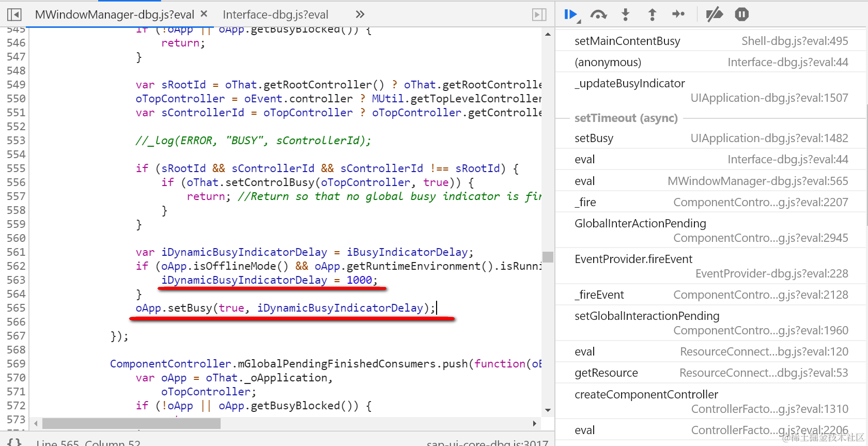The height and width of the screenshot is (446, 868).
Task: Toggle the debugger sidebar panel icon
Action: [x=539, y=14]
